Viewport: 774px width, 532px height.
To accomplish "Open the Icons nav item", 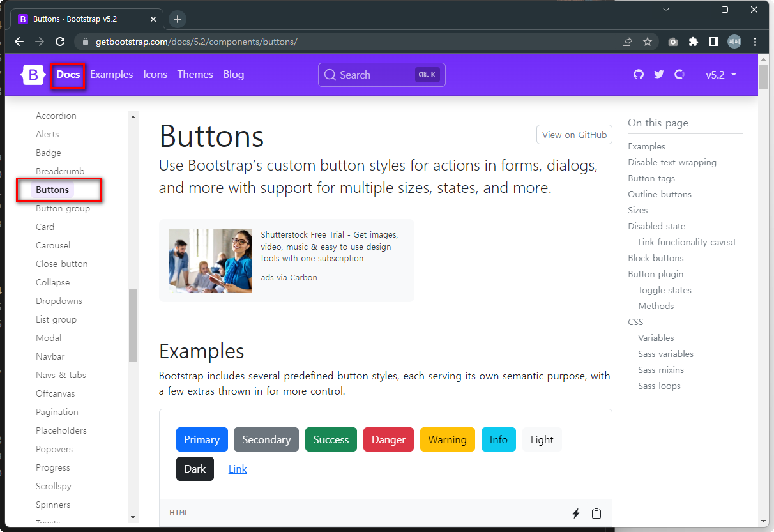I will [x=155, y=75].
